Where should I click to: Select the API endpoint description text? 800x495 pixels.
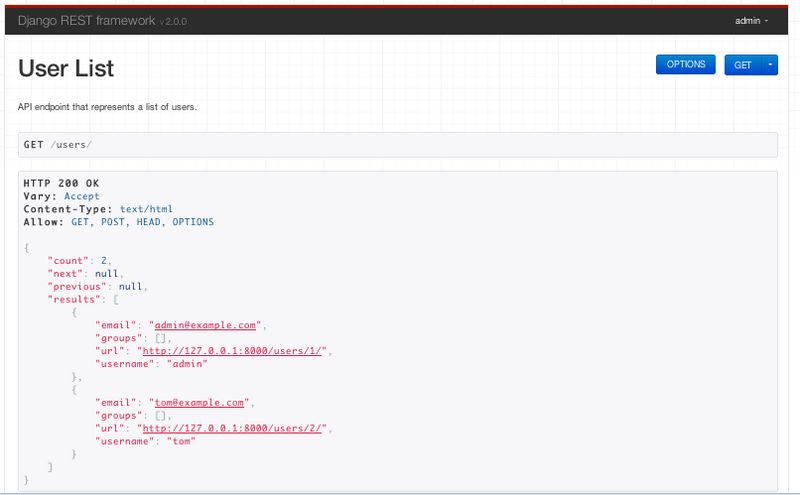point(107,107)
